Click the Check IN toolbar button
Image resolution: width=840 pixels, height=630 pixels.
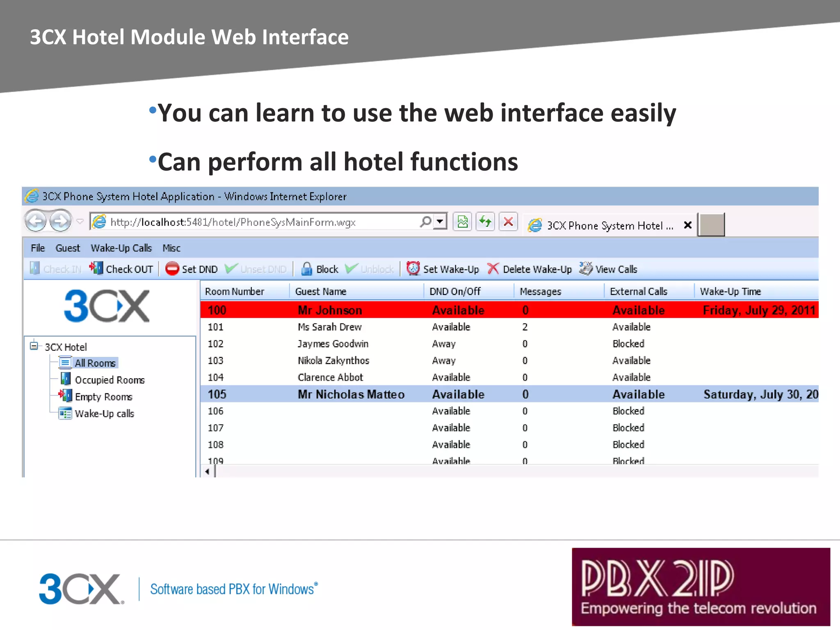[x=56, y=269]
